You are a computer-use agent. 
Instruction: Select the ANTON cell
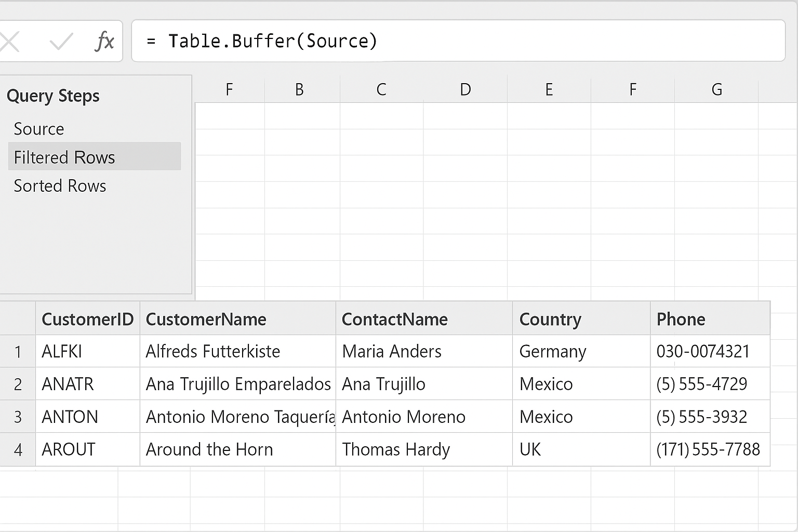[x=87, y=417]
